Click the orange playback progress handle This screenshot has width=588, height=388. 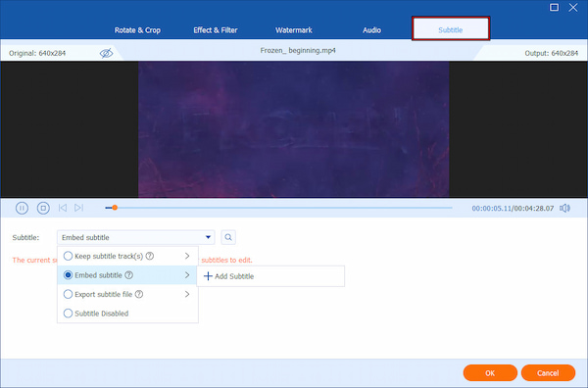click(x=115, y=208)
